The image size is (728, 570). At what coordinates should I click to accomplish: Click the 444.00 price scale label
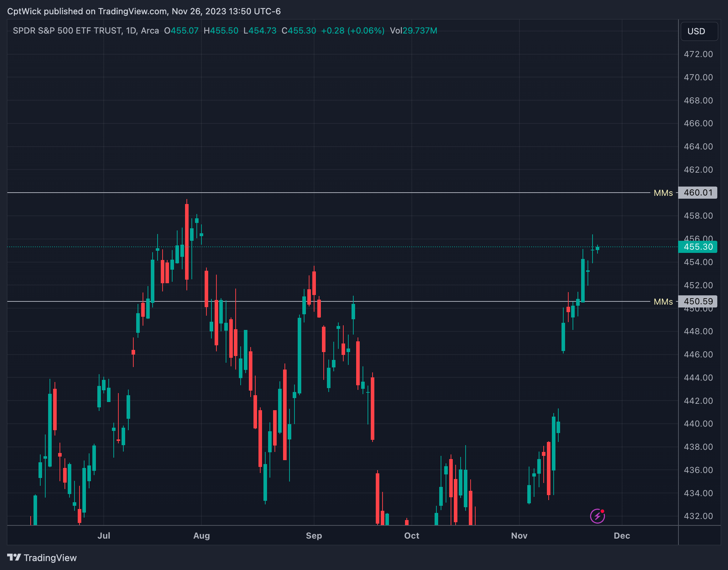coord(698,378)
